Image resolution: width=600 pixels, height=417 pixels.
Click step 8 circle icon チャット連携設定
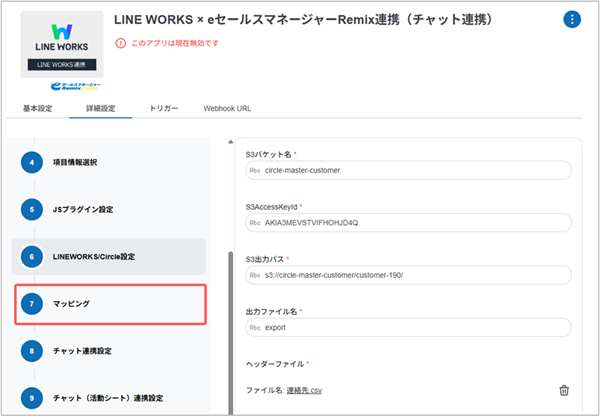[32, 351]
